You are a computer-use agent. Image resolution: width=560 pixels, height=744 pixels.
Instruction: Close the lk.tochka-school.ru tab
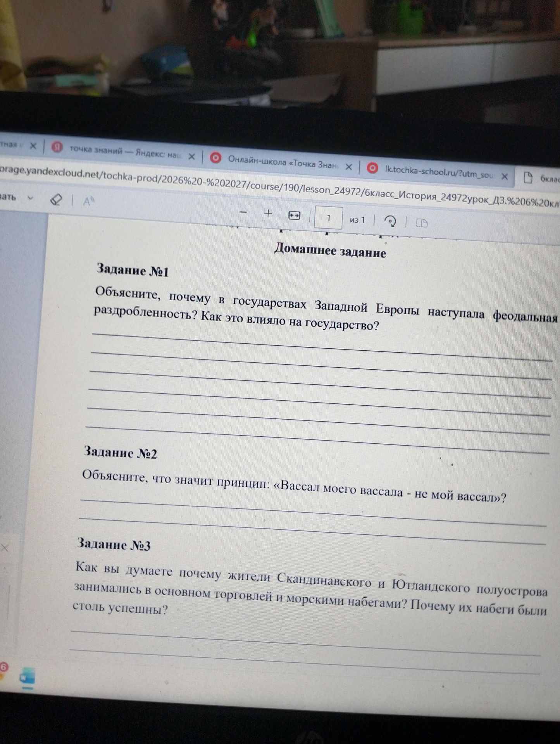tap(504, 176)
